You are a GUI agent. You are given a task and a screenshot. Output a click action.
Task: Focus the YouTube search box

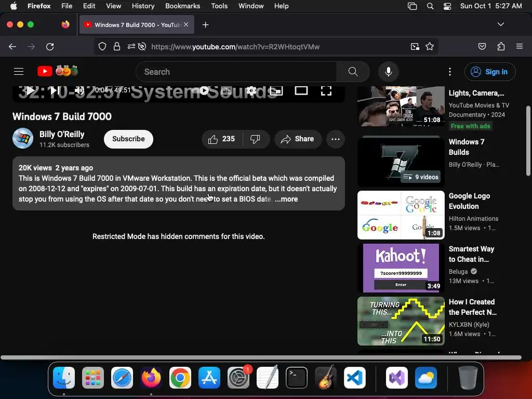pos(236,72)
